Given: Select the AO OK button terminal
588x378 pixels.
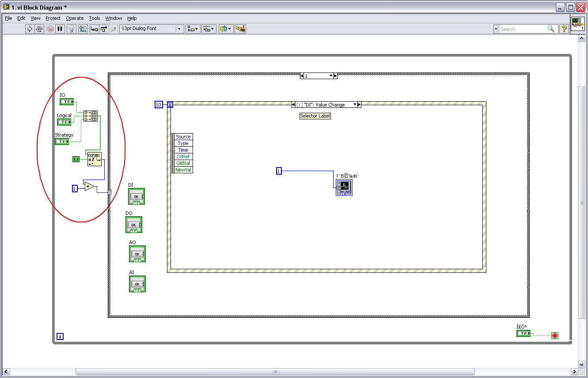Looking at the screenshot, I should coord(137,254).
